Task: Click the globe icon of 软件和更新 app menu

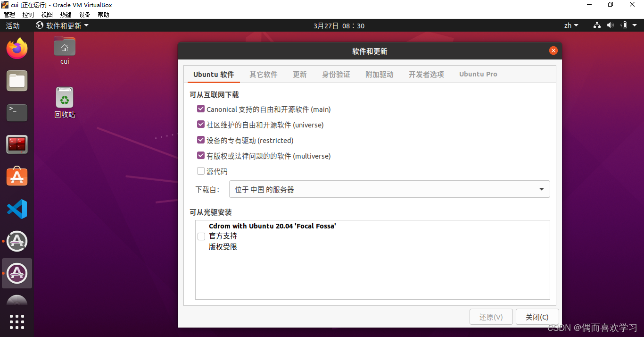Action: click(x=40, y=25)
